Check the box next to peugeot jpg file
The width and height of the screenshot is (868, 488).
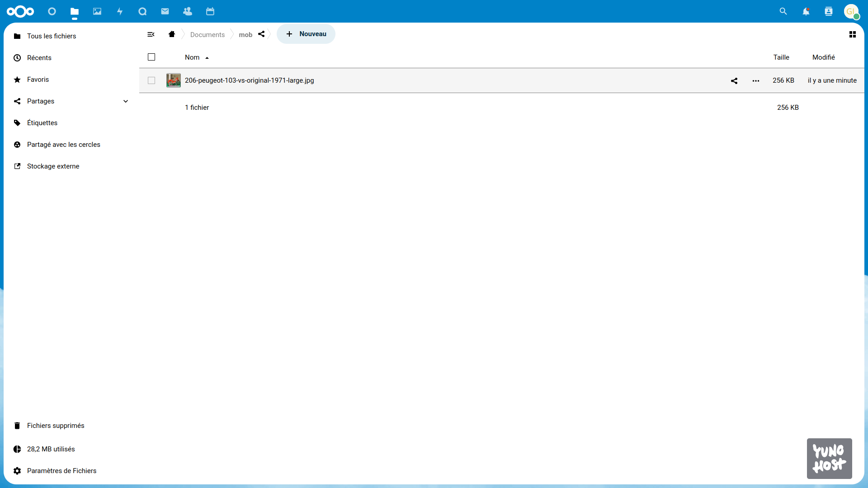[x=151, y=80]
